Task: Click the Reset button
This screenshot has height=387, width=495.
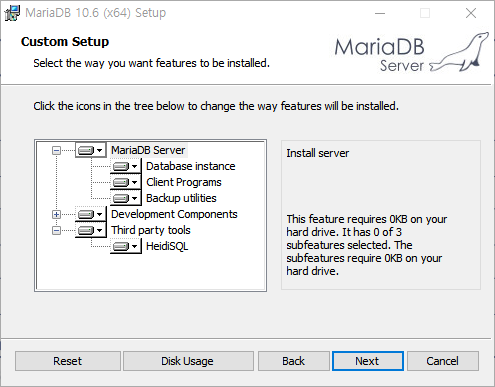Action: [x=68, y=361]
